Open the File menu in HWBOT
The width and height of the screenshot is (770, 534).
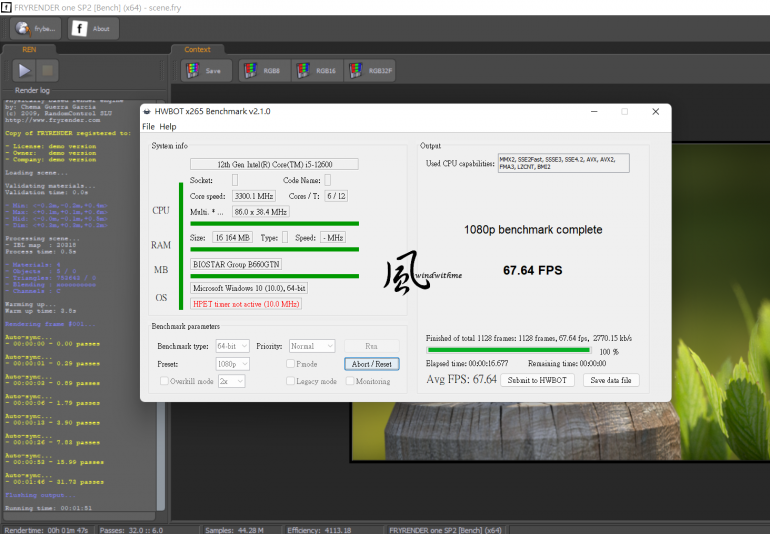pyautogui.click(x=149, y=127)
